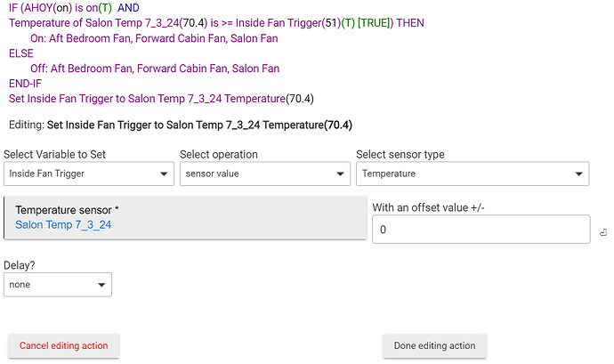Open the Select sensor type dropdown
614x364 pixels.
(473, 174)
